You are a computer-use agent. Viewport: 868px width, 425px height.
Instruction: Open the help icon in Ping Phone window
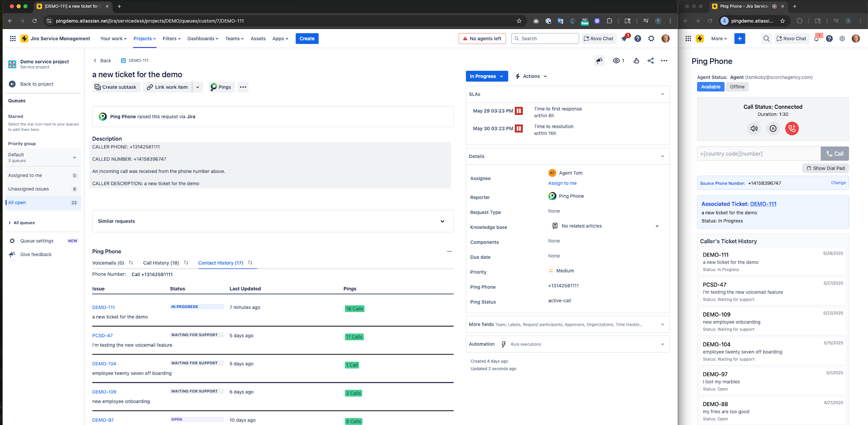829,39
